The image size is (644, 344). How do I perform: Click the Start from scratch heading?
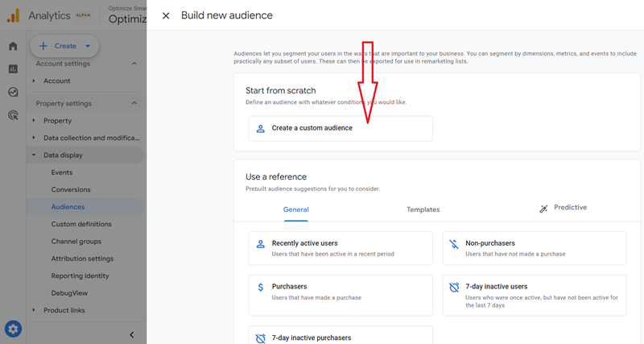click(280, 91)
